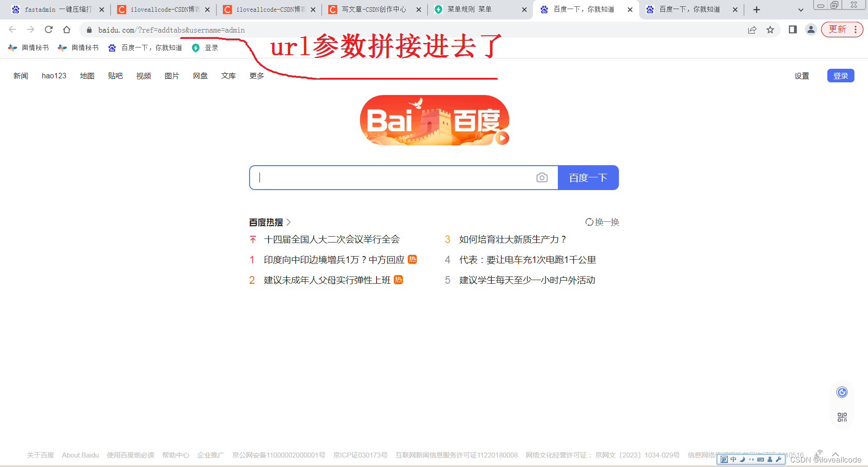Expand the tab search chevron
The image size is (868, 467).
(x=801, y=10)
